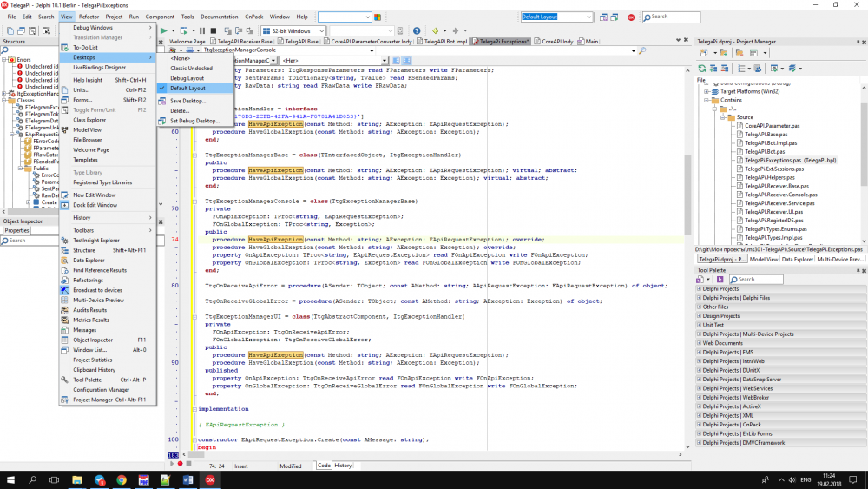Select CoreAPI.Parameter.pas file

pyautogui.click(x=772, y=126)
